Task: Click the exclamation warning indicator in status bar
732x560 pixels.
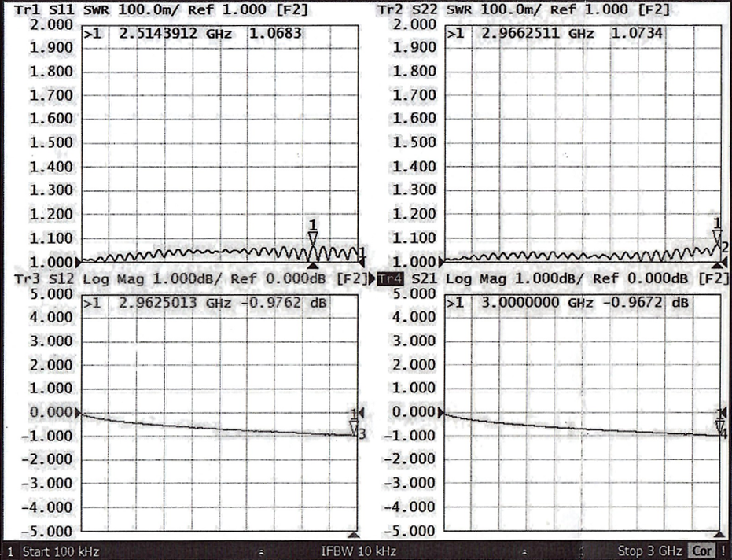Action: click(723, 551)
